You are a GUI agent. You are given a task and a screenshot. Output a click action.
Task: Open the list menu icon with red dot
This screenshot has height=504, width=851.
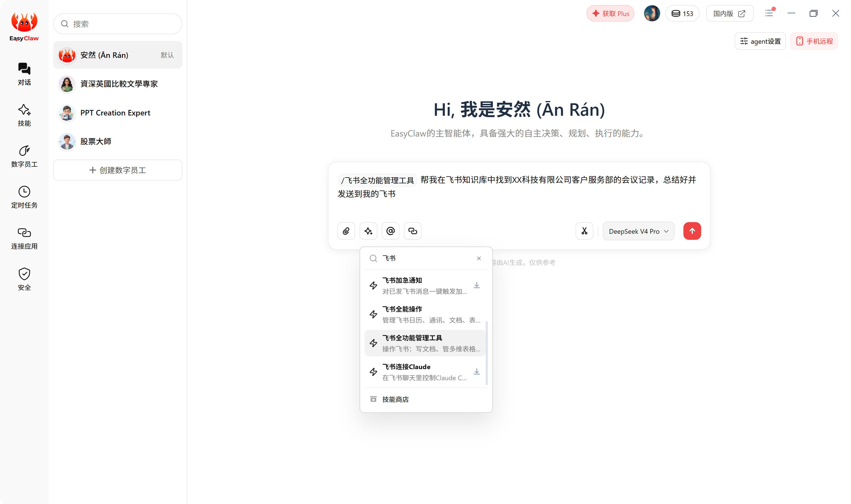[x=770, y=13]
